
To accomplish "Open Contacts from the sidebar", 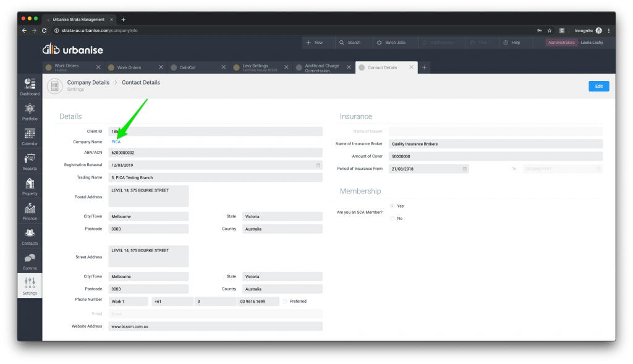I will [x=30, y=236].
